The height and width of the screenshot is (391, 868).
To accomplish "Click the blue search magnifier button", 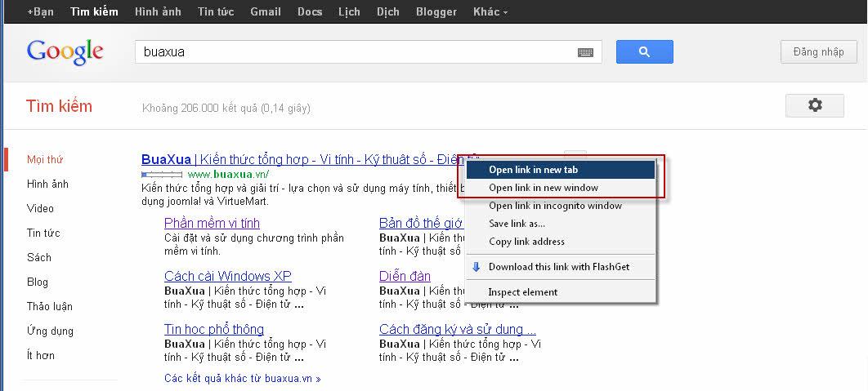I will click(644, 51).
